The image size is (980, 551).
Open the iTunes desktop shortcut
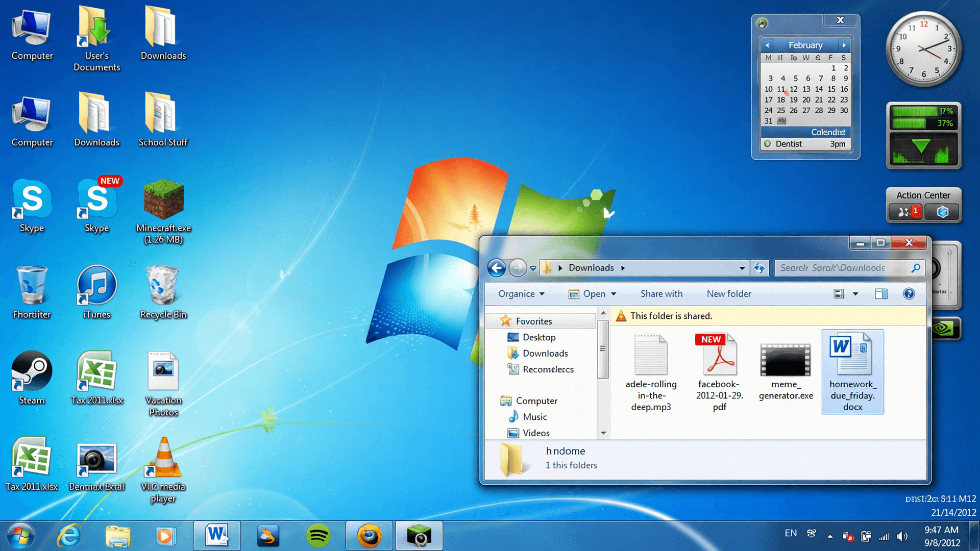click(x=96, y=292)
